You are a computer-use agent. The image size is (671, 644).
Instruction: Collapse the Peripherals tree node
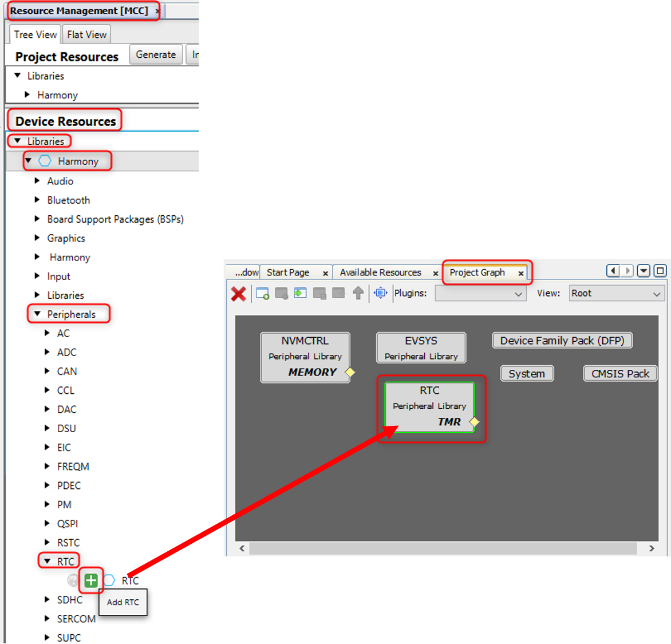coord(38,314)
